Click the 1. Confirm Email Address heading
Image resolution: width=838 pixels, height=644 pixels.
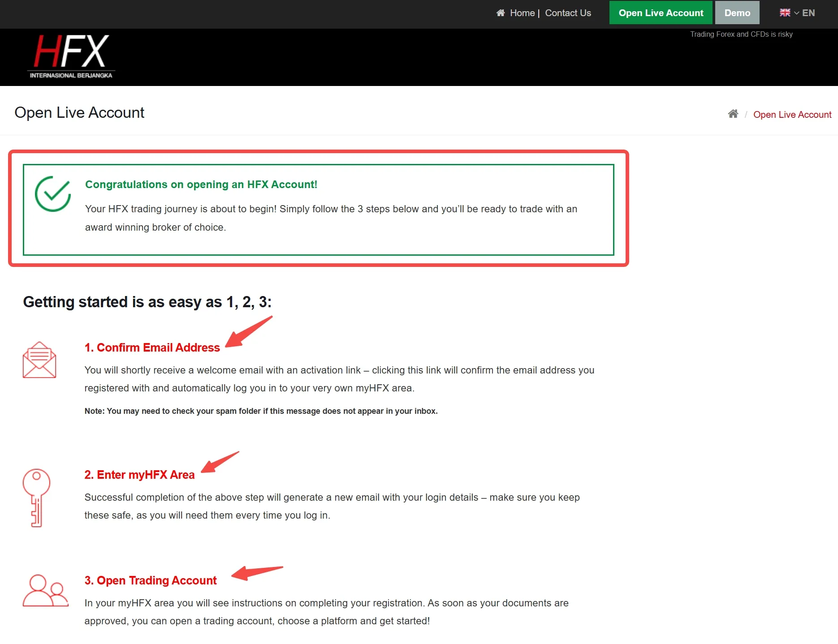click(152, 348)
